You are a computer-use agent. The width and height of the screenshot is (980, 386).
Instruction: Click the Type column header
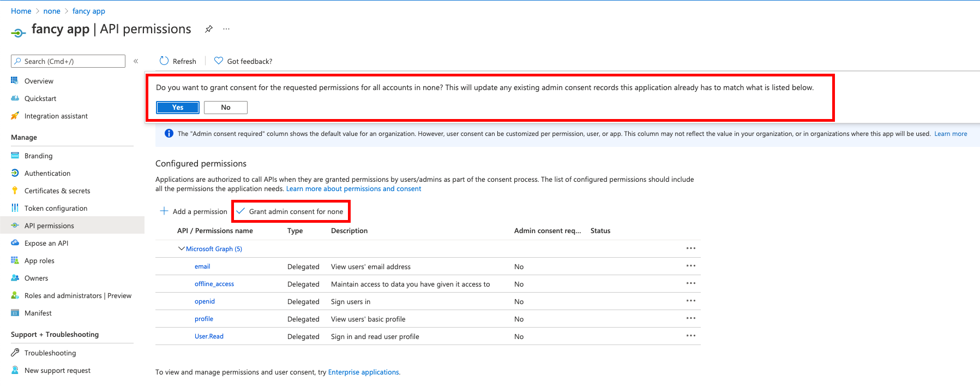click(295, 231)
